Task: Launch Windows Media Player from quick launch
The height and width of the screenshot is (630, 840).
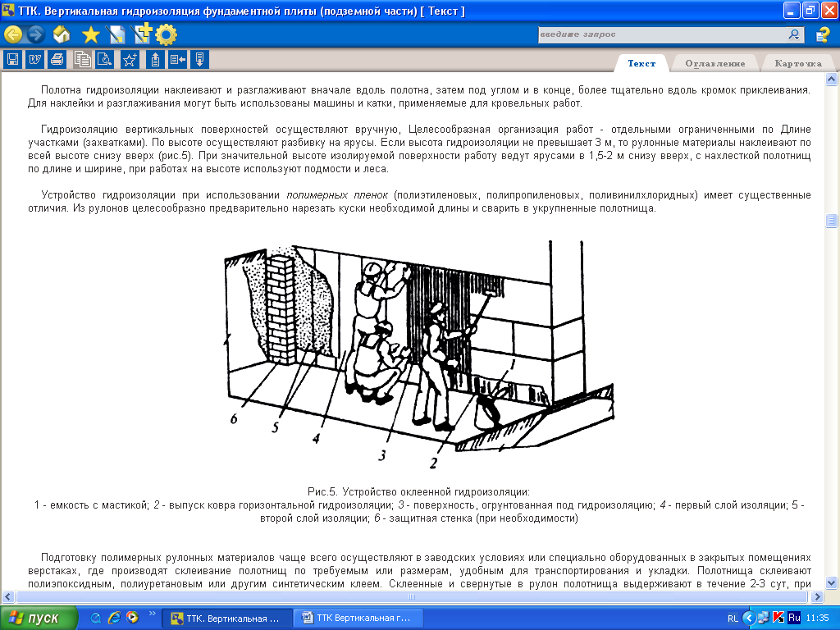Action: (x=132, y=618)
